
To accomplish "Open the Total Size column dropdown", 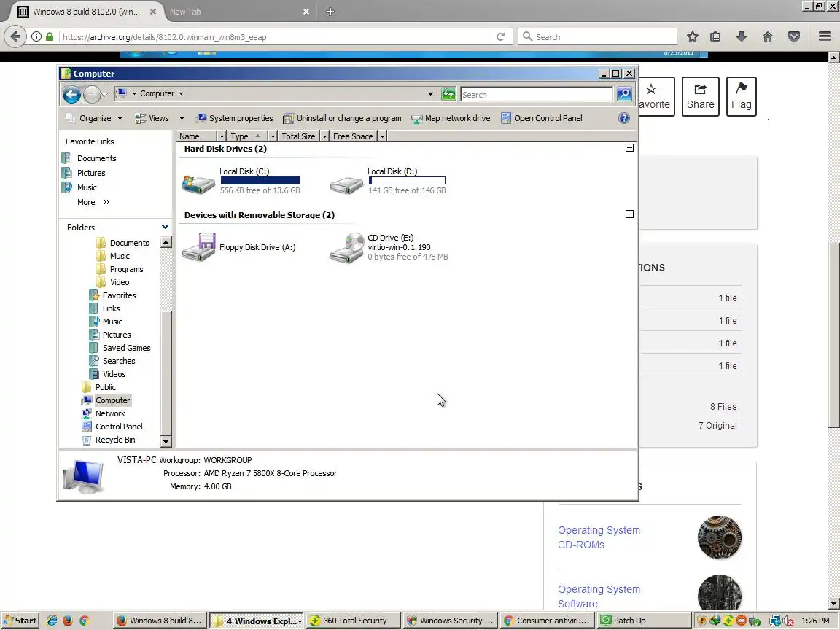I will 324,136.
